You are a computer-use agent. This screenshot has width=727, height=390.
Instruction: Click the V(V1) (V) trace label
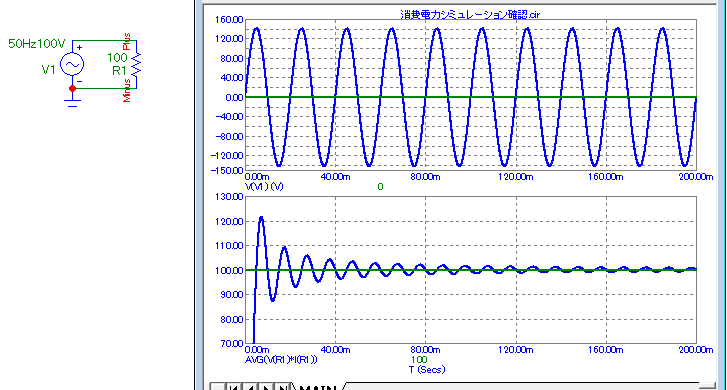click(x=264, y=186)
